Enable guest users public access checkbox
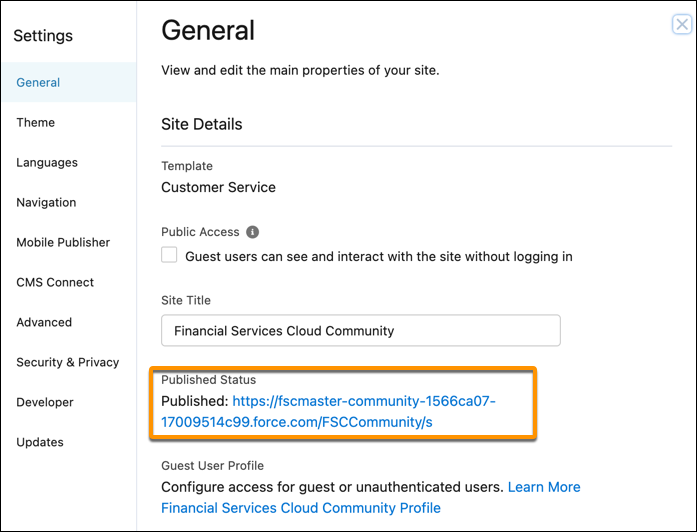 (169, 255)
